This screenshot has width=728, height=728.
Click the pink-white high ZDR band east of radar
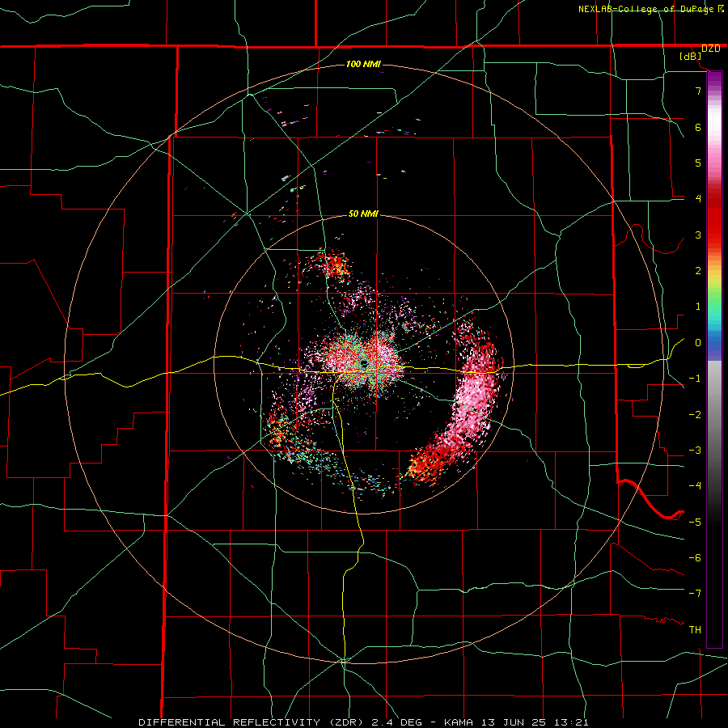[x=473, y=395]
